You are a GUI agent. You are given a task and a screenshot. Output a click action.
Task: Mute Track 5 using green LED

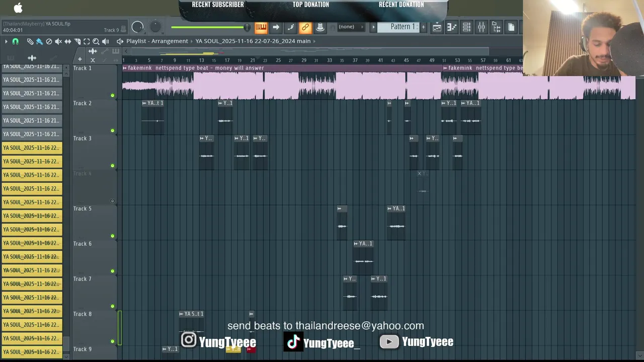[112, 236]
